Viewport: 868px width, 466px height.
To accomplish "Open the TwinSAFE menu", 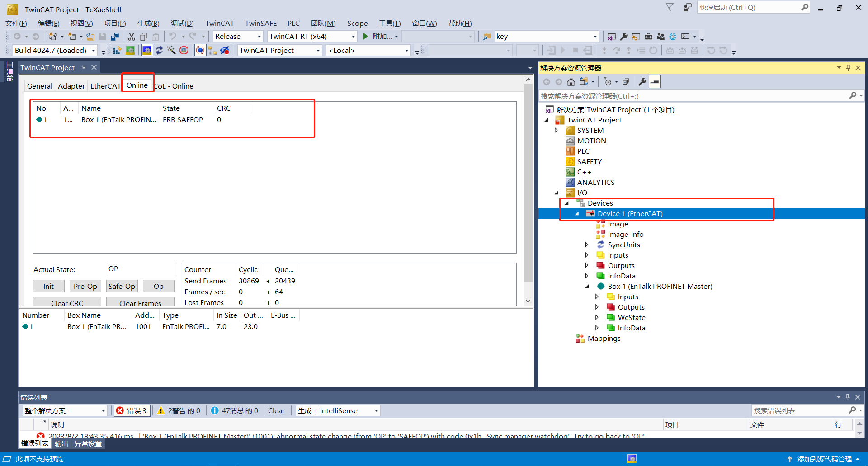I will pyautogui.click(x=261, y=23).
